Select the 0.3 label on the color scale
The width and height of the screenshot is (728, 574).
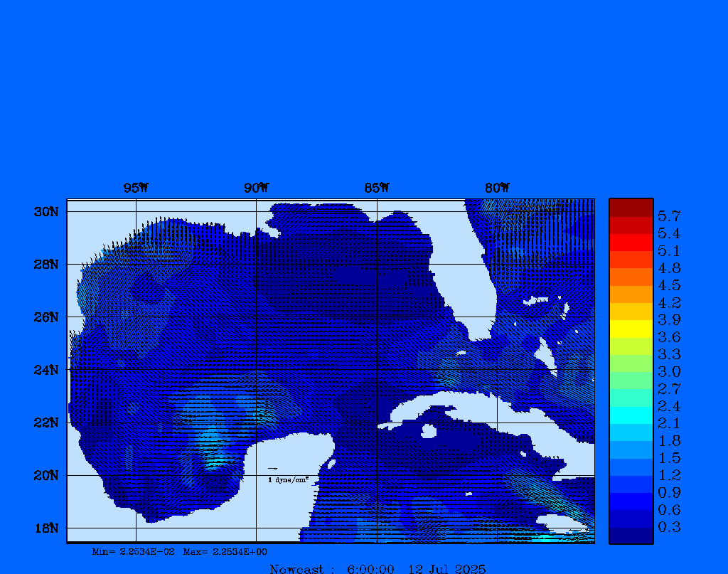coord(668,527)
